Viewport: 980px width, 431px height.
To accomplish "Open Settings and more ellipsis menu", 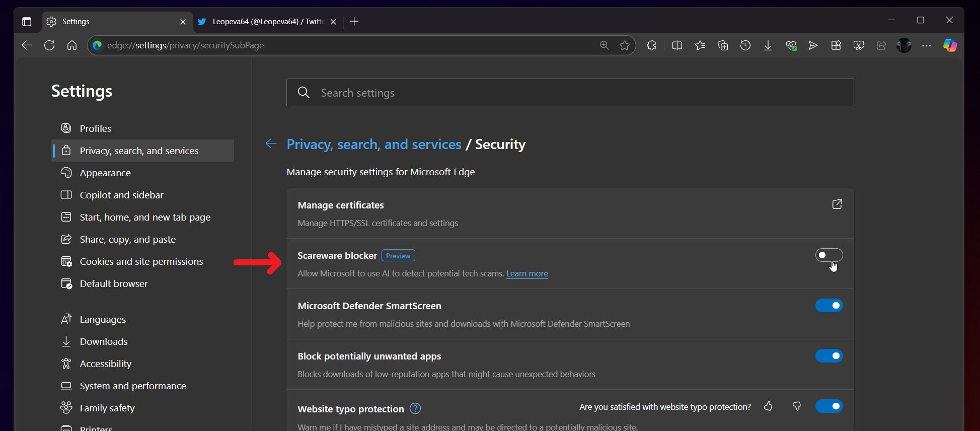I will 926,45.
